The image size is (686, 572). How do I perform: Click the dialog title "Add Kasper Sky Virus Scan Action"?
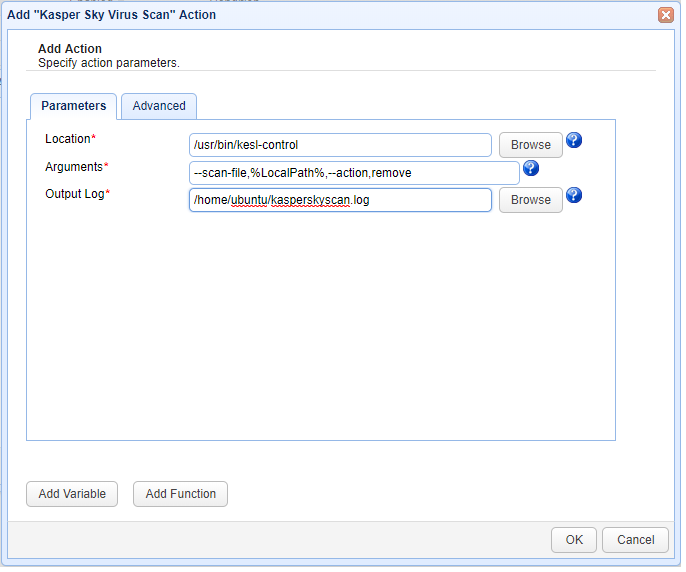coord(112,15)
